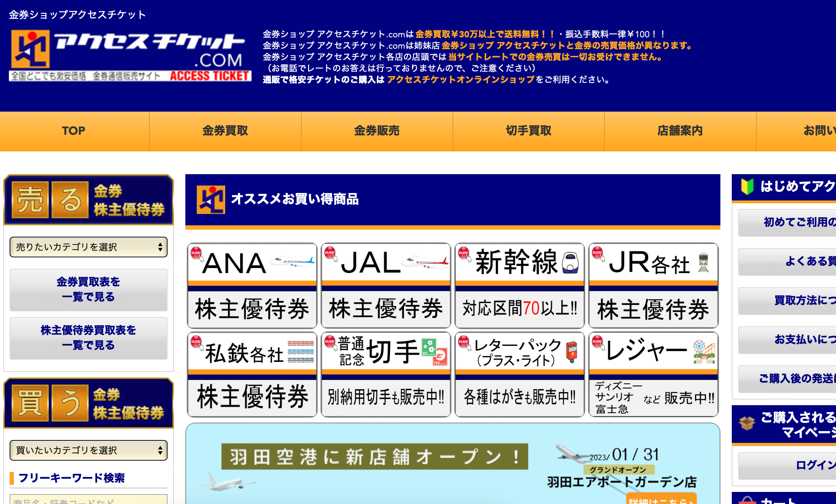The width and height of the screenshot is (836, 504).
Task: Open the 買いたいカテゴリを選択 dropdown
Action: click(88, 450)
